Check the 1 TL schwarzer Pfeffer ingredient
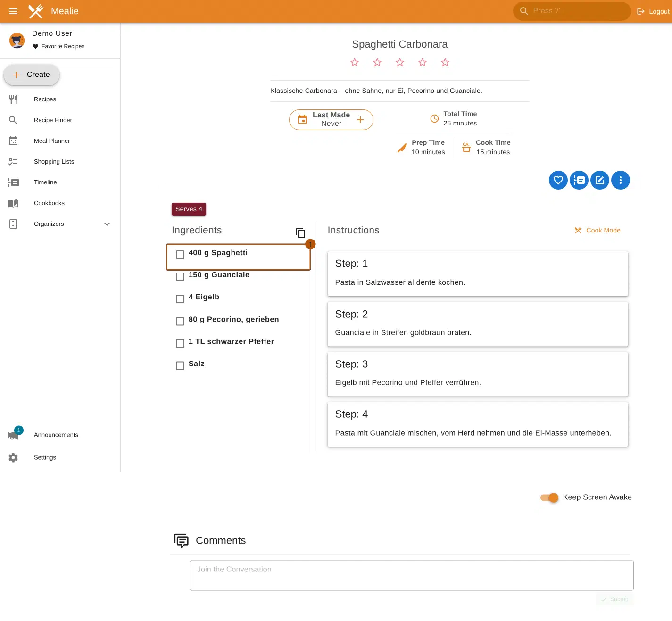672x621 pixels. click(x=180, y=343)
